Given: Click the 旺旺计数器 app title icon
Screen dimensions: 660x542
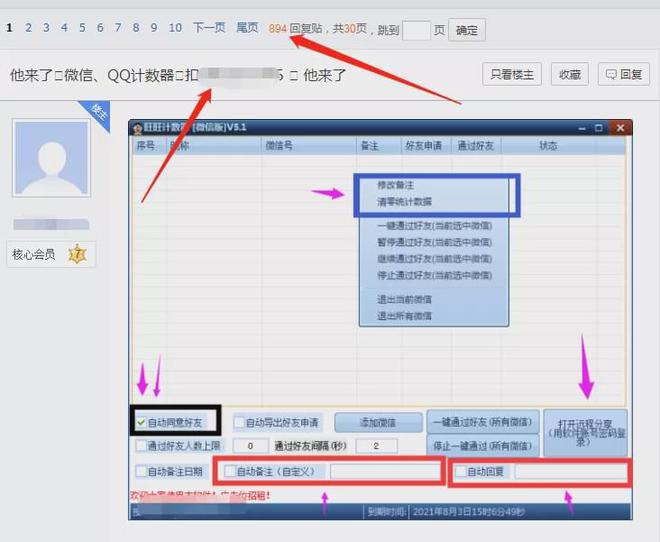Looking at the screenshot, I should [x=138, y=127].
